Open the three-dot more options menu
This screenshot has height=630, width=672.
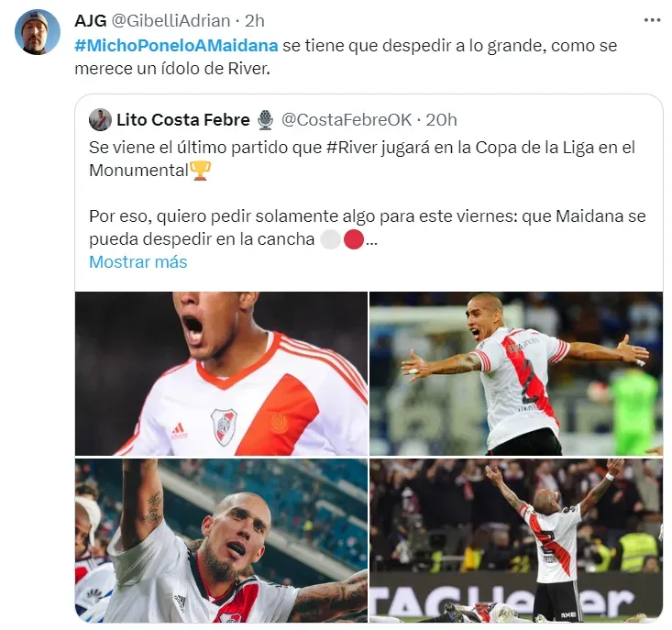(652, 20)
